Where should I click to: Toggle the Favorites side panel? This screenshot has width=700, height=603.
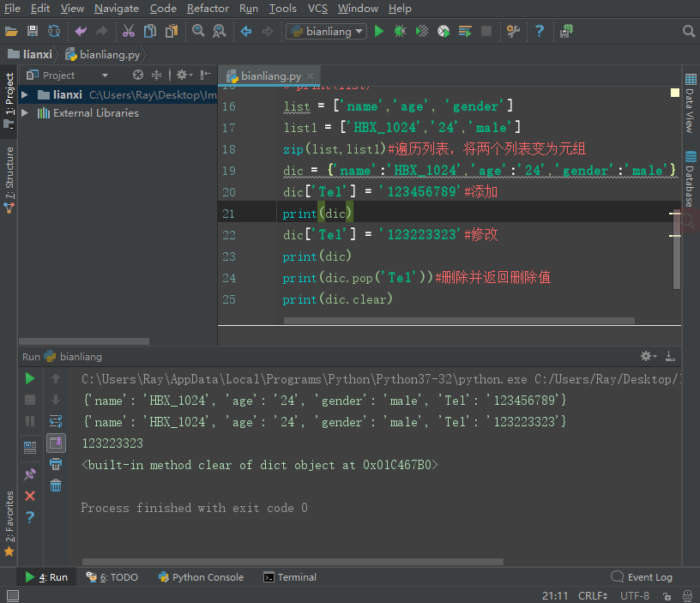(x=9, y=524)
